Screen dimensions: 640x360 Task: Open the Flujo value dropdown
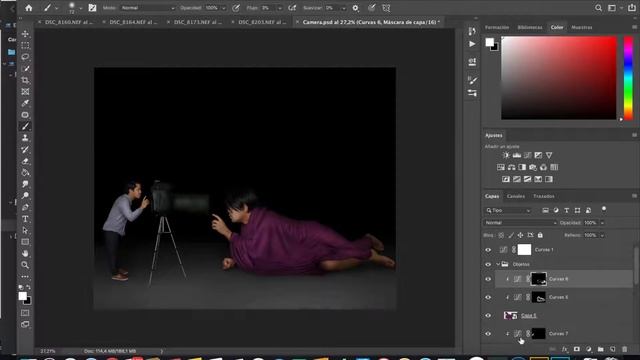[x=280, y=8]
